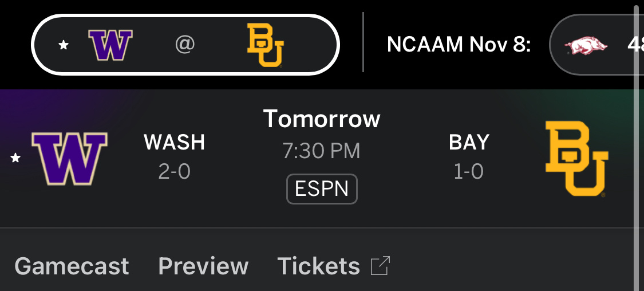Open the Tickets link

(318, 266)
